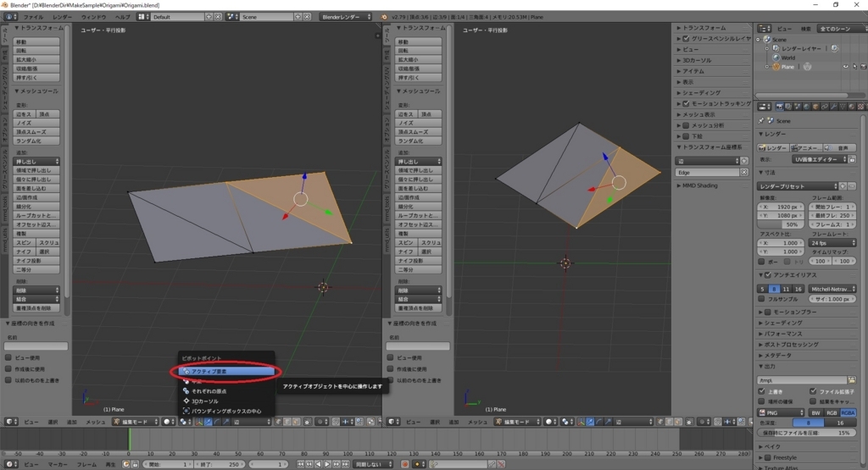Toggle the モーショントラッキング checkbox
Viewport: 868px width, 470px height.
coord(687,103)
